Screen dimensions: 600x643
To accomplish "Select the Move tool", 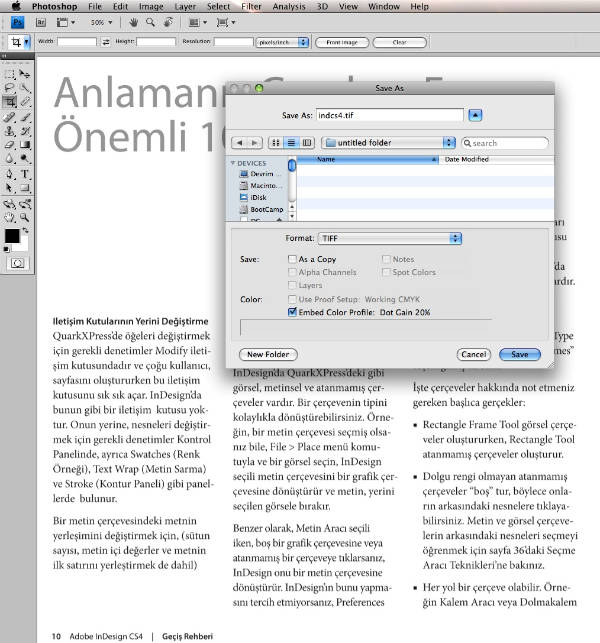I will pos(25,74).
